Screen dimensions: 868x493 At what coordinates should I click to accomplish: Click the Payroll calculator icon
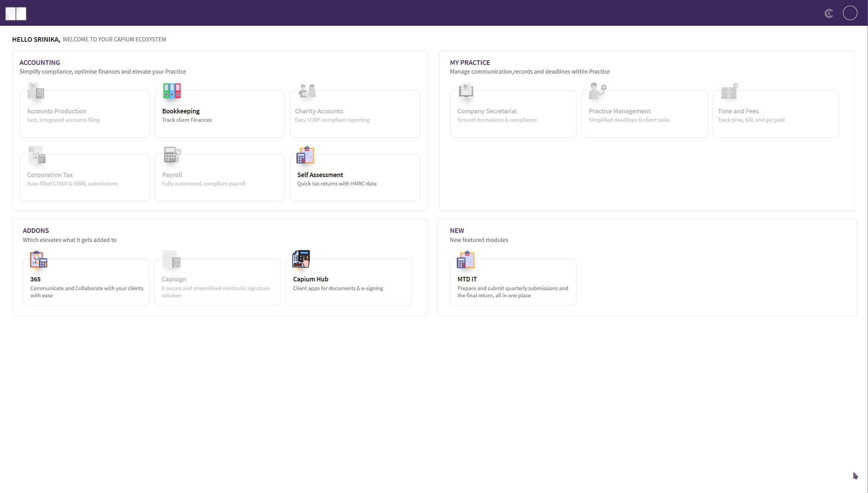click(172, 155)
